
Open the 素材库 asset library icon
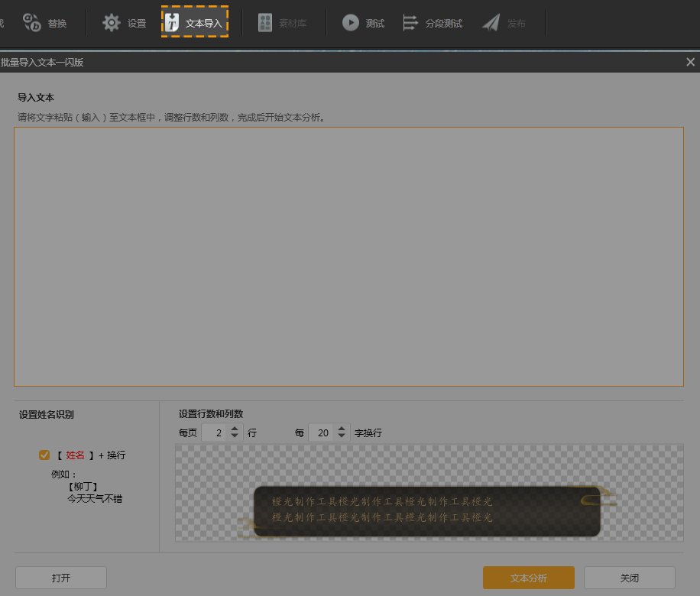[x=265, y=23]
